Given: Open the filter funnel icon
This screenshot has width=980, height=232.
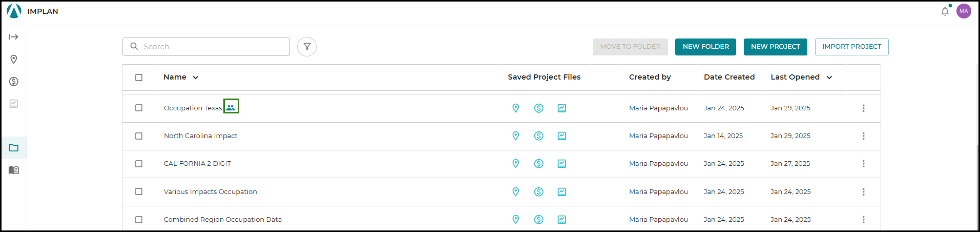Looking at the screenshot, I should (x=307, y=47).
